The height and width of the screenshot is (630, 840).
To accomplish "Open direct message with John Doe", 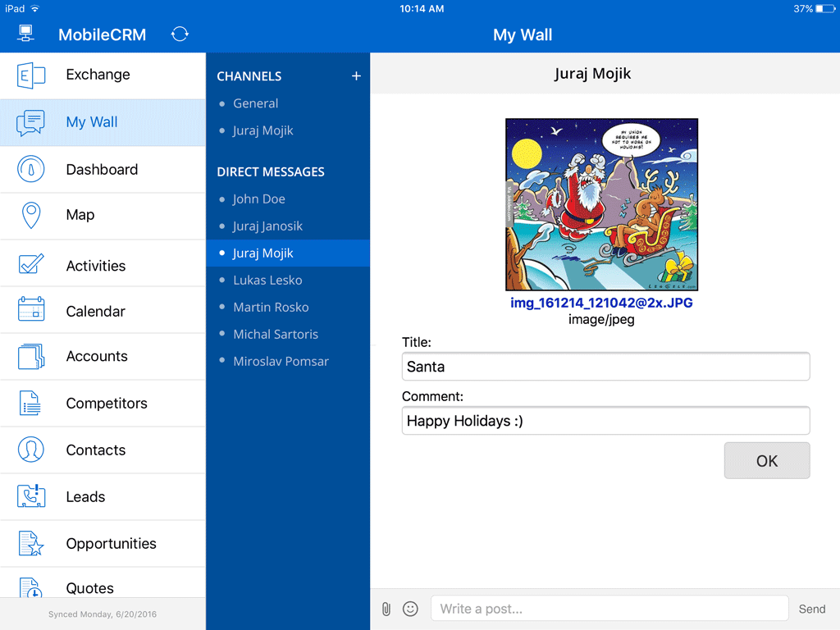I will coord(258,199).
